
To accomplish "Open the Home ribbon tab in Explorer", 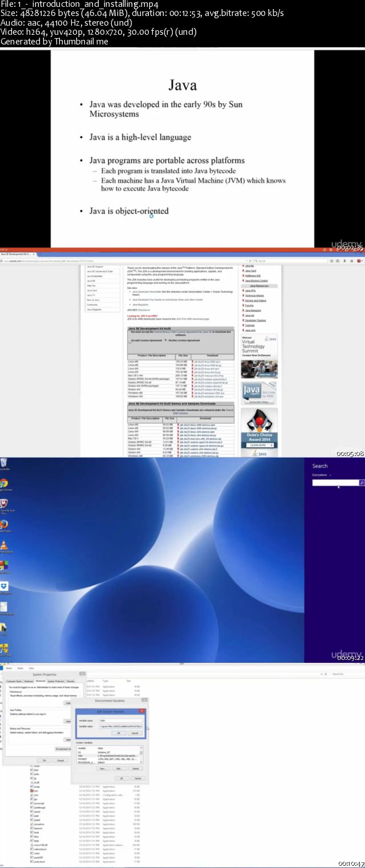I will 9,667.
